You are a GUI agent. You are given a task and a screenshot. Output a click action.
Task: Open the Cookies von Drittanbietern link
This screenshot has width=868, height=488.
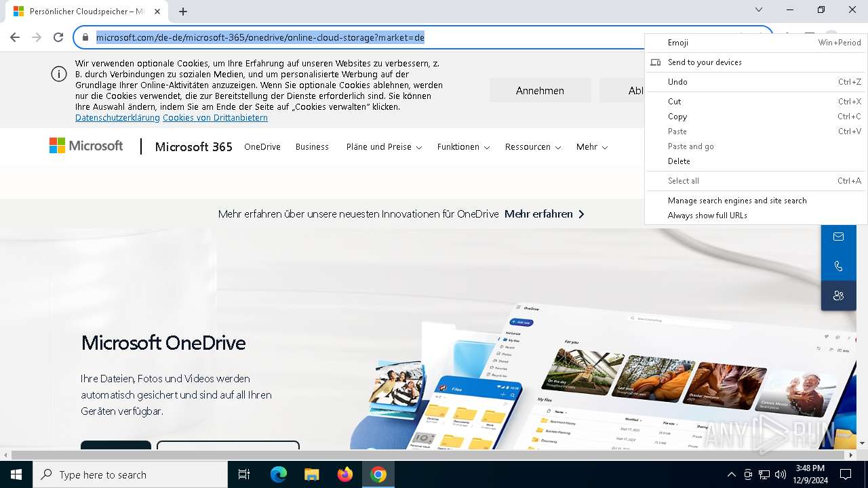point(215,117)
